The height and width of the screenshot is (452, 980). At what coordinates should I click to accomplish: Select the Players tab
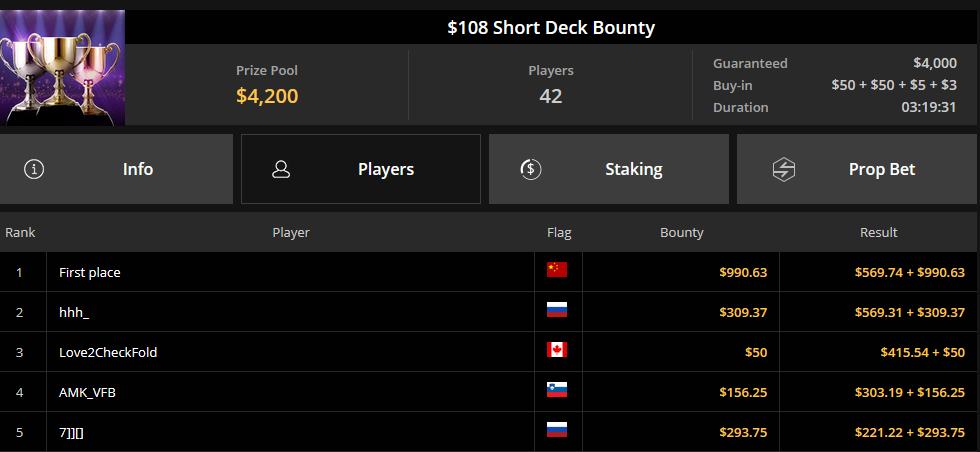tap(361, 169)
